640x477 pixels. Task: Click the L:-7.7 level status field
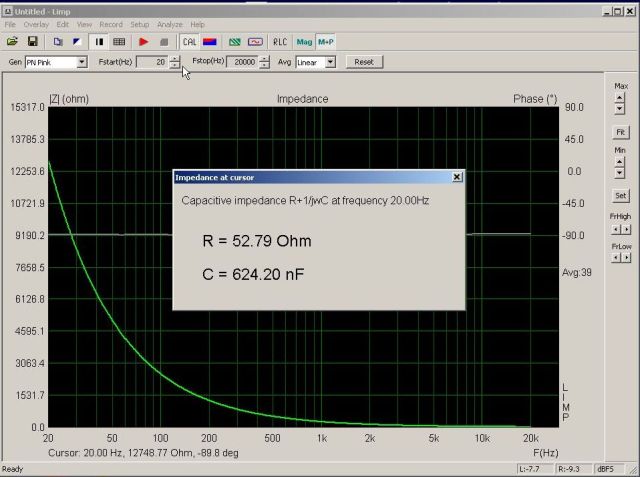[x=535, y=469]
